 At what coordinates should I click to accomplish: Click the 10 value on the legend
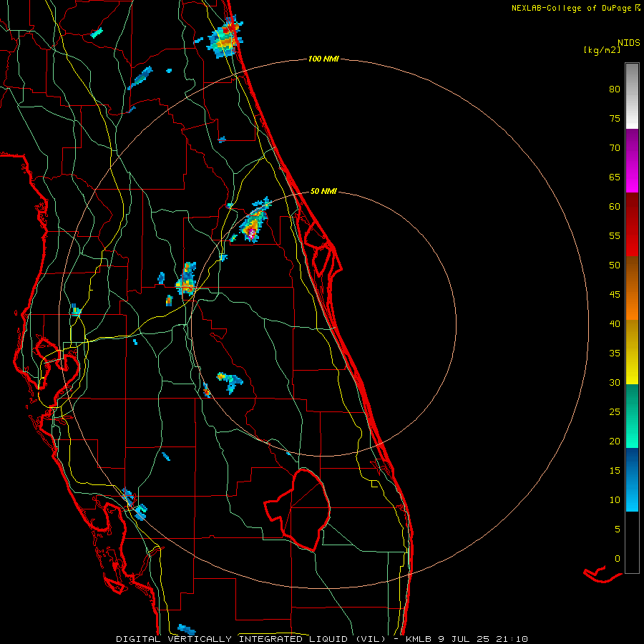(615, 500)
